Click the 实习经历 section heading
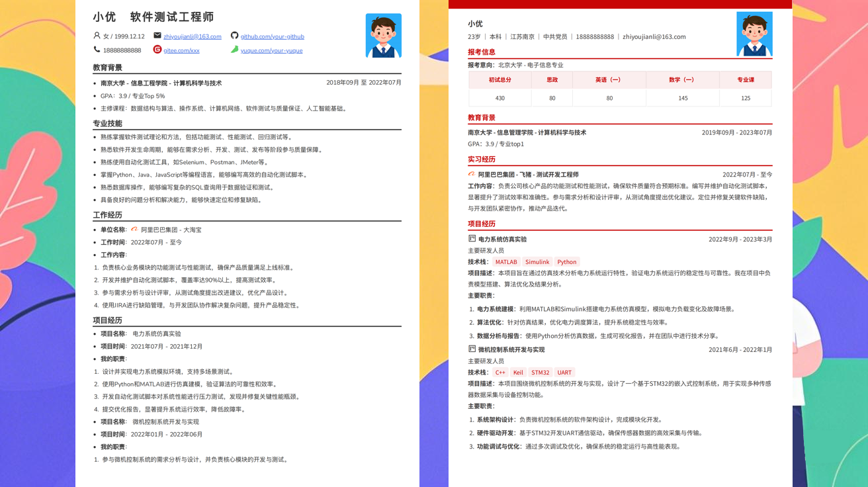Viewport: 868px width, 487px height. (x=482, y=159)
